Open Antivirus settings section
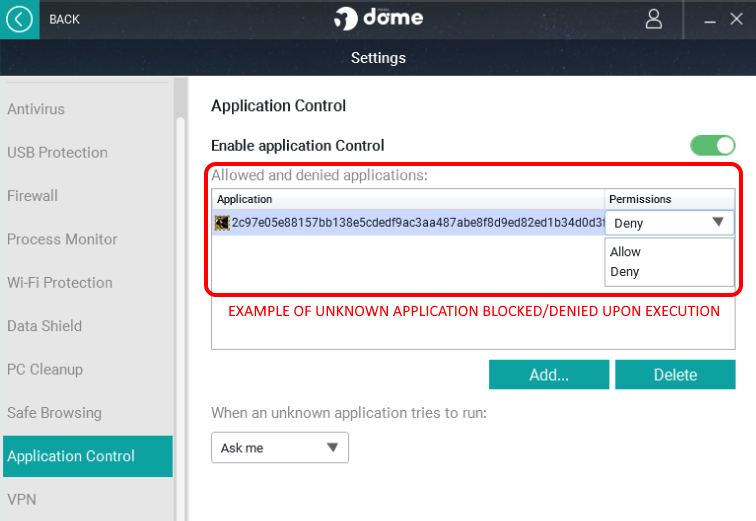 coord(36,109)
